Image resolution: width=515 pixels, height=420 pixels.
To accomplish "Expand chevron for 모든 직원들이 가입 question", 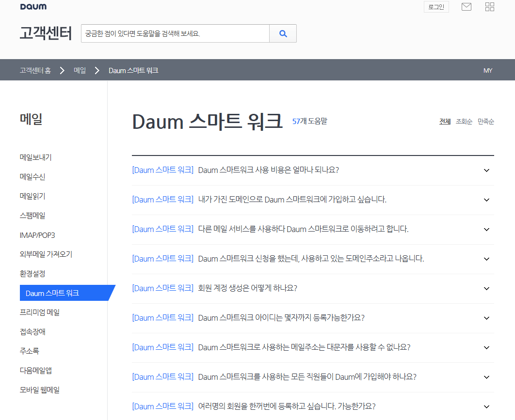I will click(486, 377).
